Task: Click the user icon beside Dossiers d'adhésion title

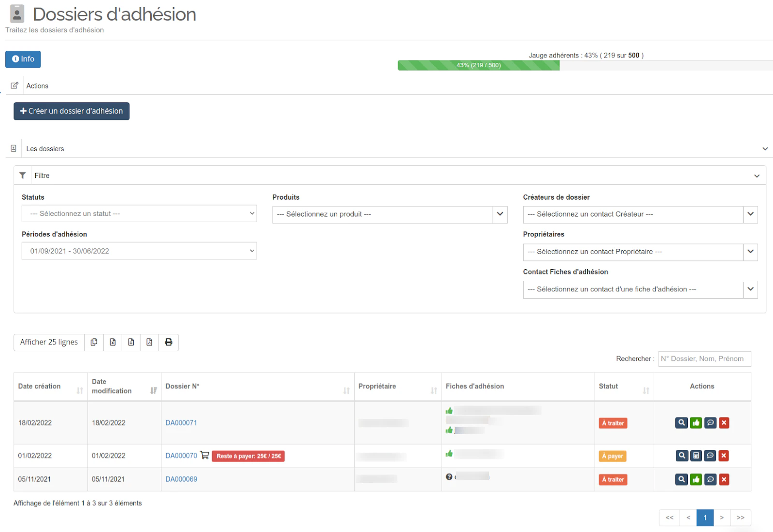Action: click(17, 14)
